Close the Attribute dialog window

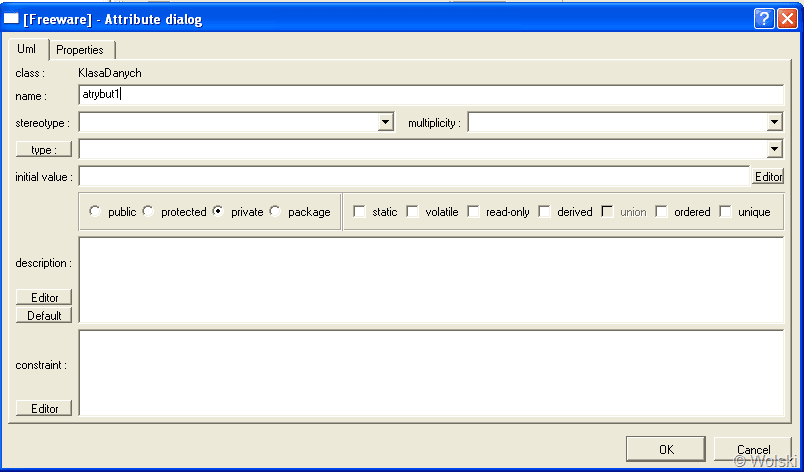coord(787,19)
